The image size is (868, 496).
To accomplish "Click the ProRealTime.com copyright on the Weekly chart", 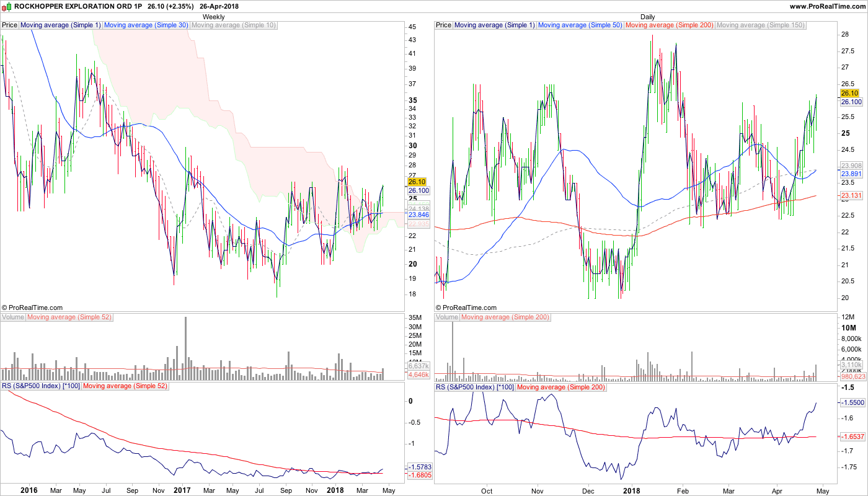I will point(32,308).
